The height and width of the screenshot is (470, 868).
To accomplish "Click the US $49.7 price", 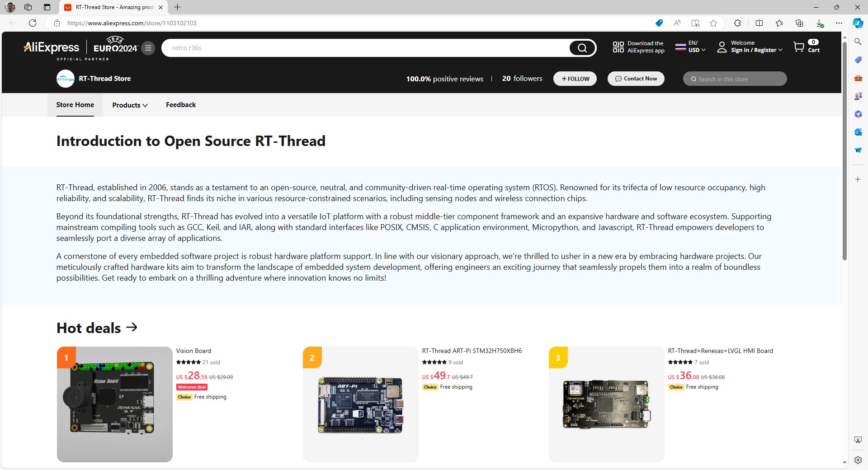I will pos(436,376).
